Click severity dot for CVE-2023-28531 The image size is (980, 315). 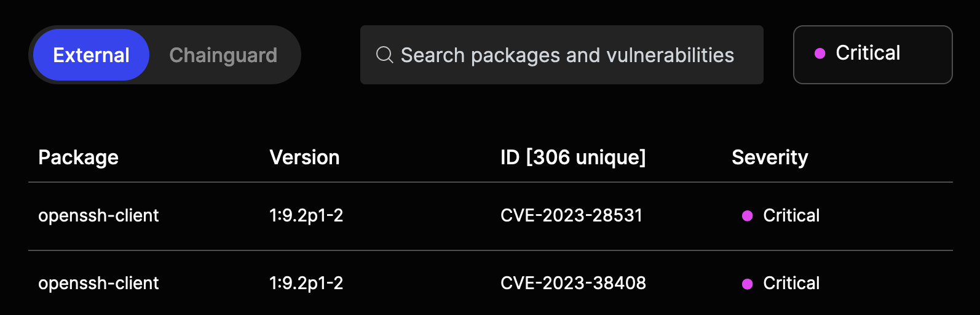(x=748, y=216)
